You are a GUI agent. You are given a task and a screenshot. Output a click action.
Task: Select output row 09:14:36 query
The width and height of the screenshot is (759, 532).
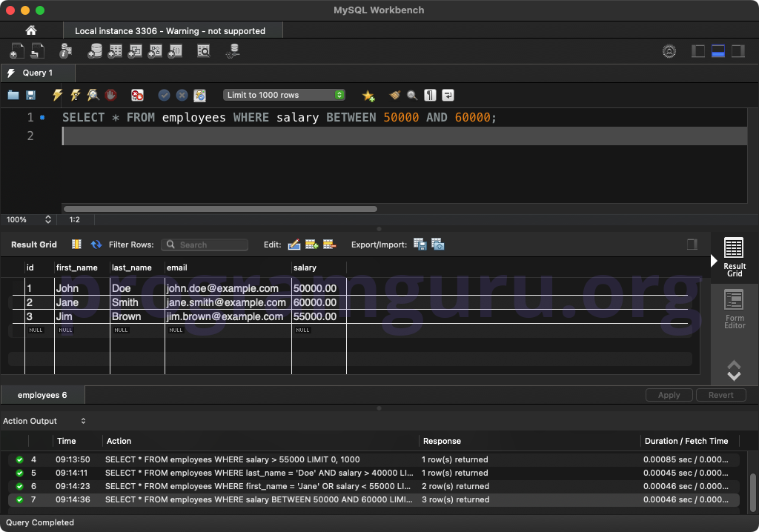374,499
